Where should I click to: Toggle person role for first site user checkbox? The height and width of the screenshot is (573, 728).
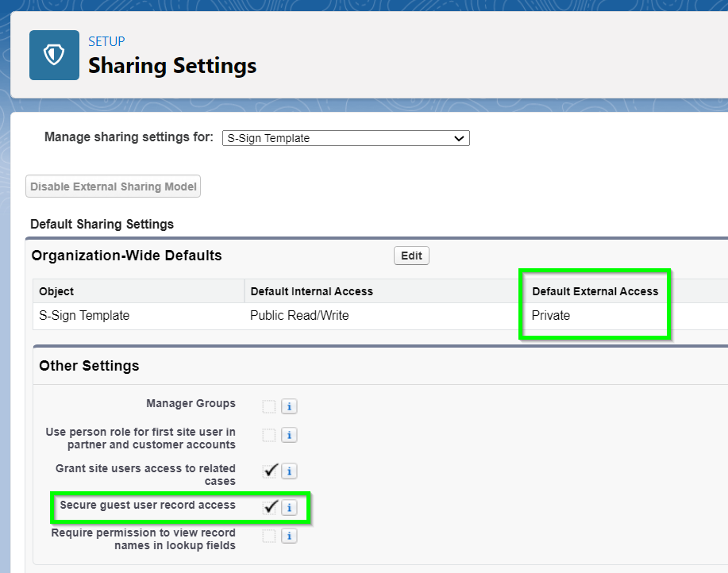click(x=269, y=435)
